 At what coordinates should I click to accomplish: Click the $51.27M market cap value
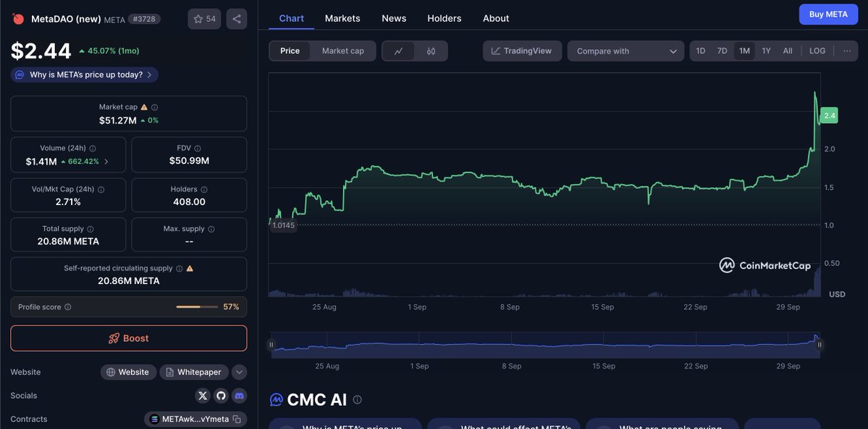pos(118,120)
